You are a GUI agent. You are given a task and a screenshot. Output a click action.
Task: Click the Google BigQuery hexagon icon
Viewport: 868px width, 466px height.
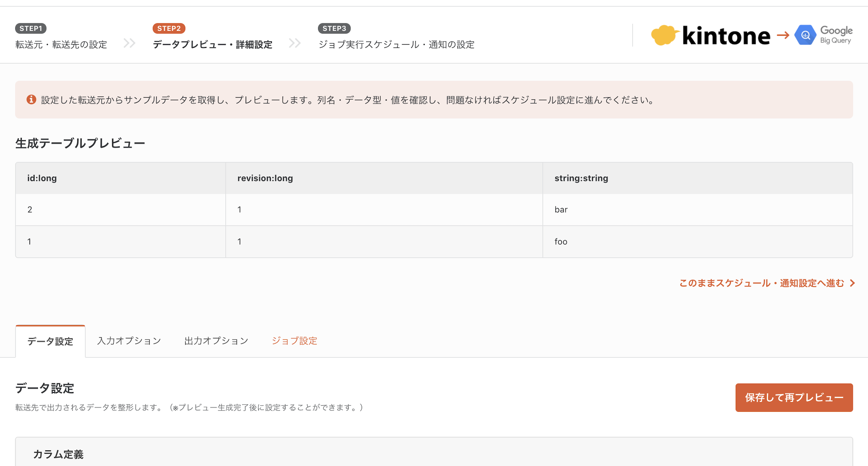click(805, 35)
